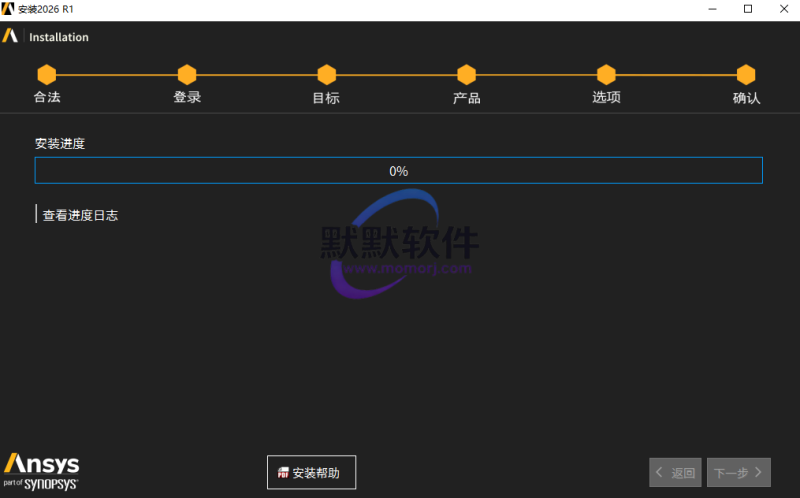Click the hexagon marker above 选项
Screen dimensions: 800x498
click(606, 75)
